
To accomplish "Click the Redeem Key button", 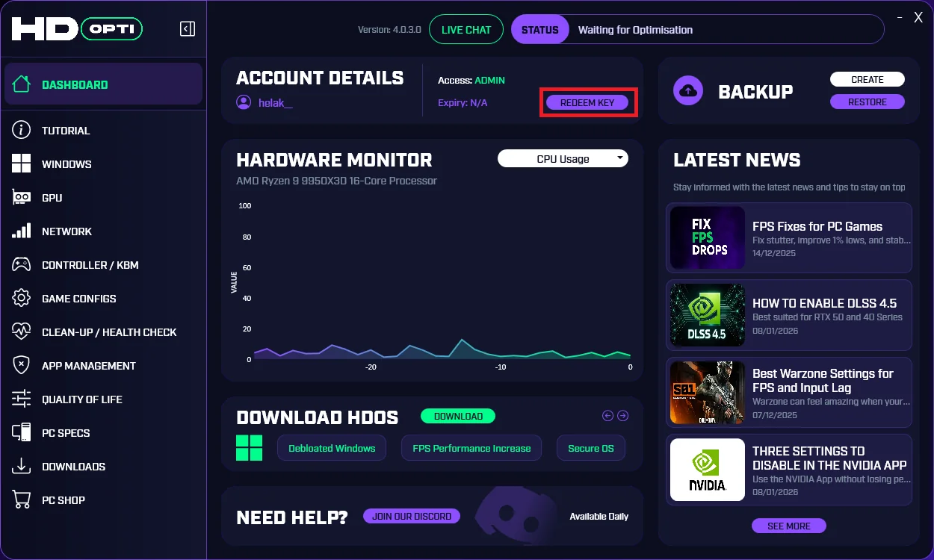I will [x=587, y=103].
